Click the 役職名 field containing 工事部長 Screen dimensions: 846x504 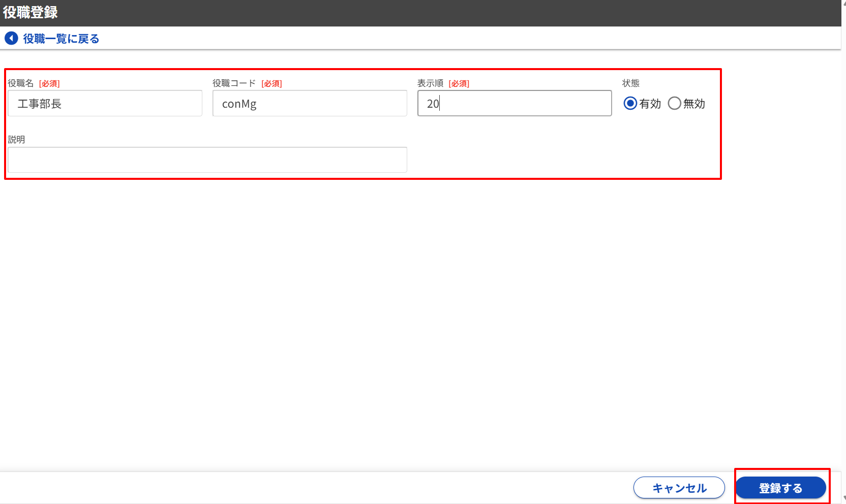pos(105,104)
